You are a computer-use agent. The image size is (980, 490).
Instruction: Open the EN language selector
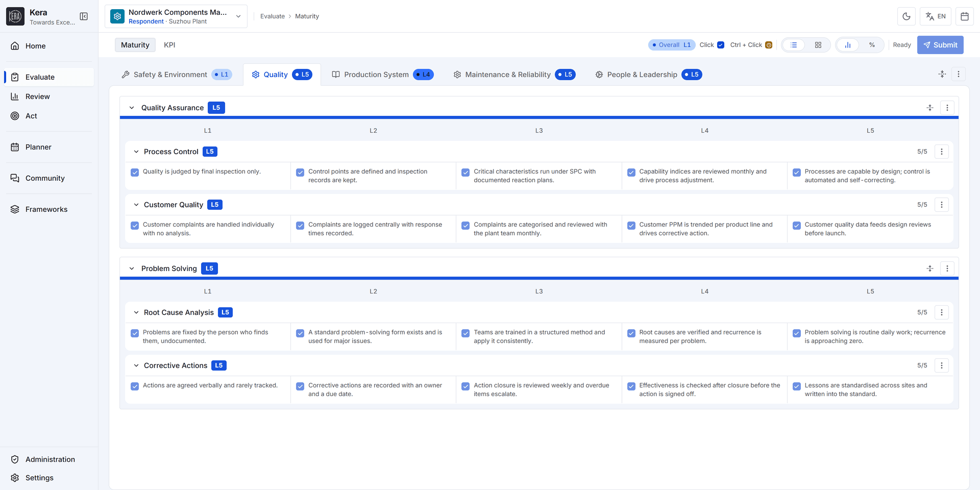tap(936, 16)
